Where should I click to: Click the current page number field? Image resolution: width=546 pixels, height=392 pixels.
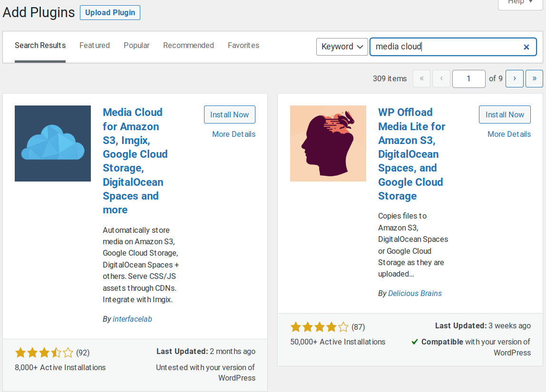point(468,78)
